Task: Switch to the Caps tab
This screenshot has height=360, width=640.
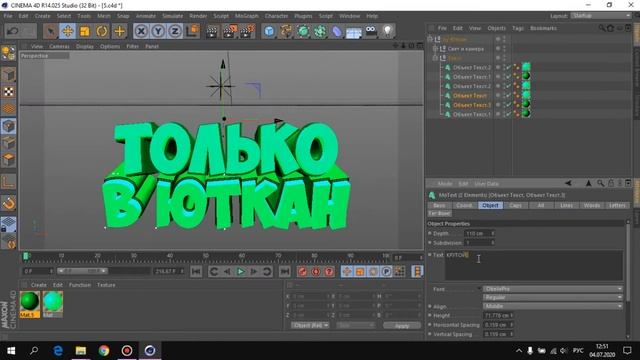Action: tap(515, 205)
